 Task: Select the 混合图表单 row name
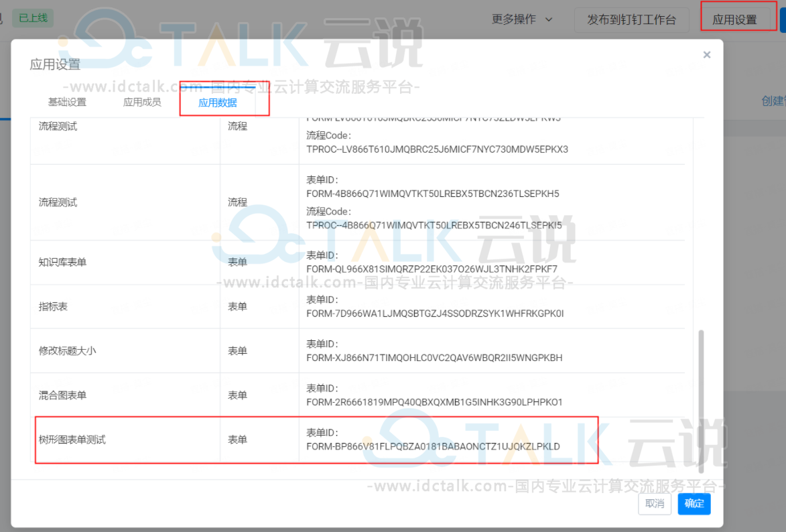[x=63, y=395]
